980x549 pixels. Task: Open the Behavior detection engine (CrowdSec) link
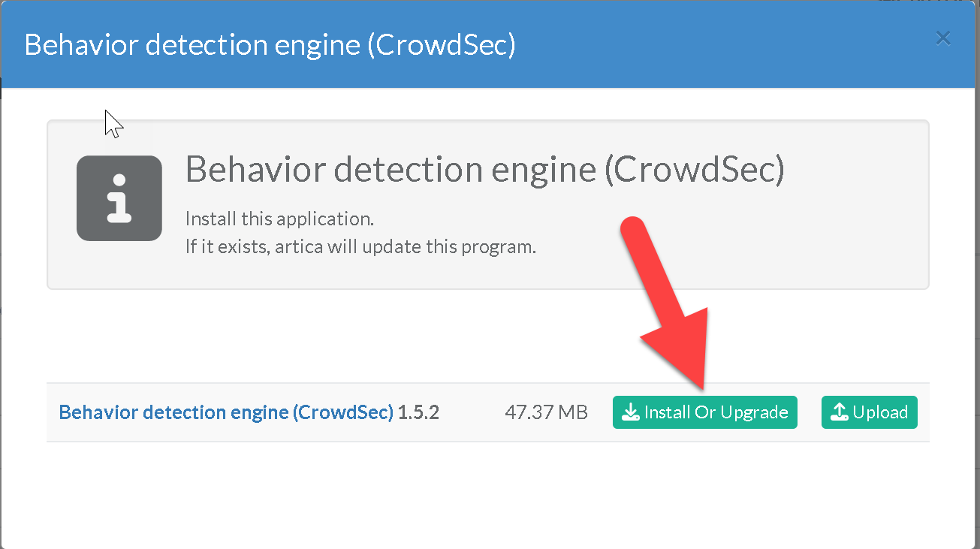click(x=225, y=412)
